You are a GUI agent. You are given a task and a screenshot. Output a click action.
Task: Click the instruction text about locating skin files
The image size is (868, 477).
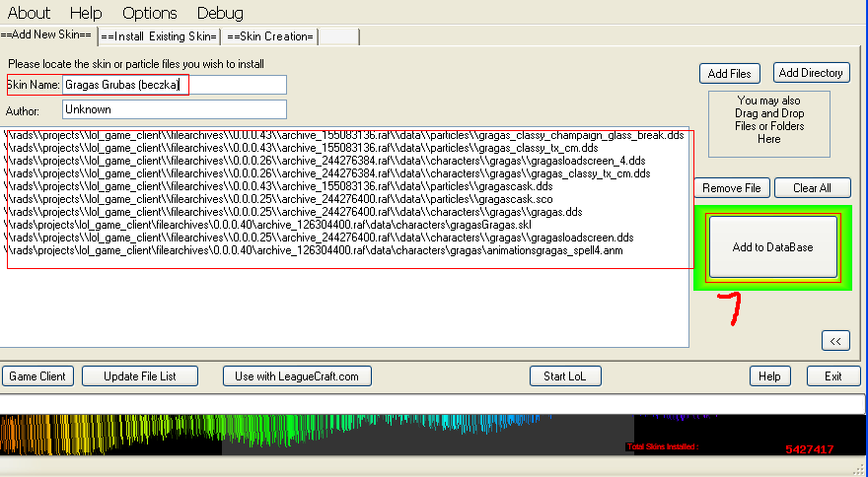pyautogui.click(x=136, y=64)
